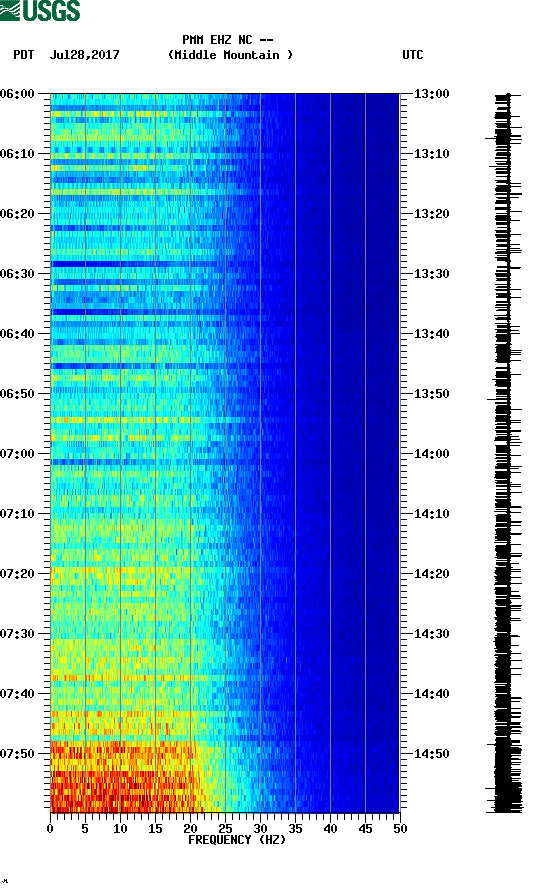Click the 06:00 PDT time label
The image size is (552, 892).
click(18, 94)
